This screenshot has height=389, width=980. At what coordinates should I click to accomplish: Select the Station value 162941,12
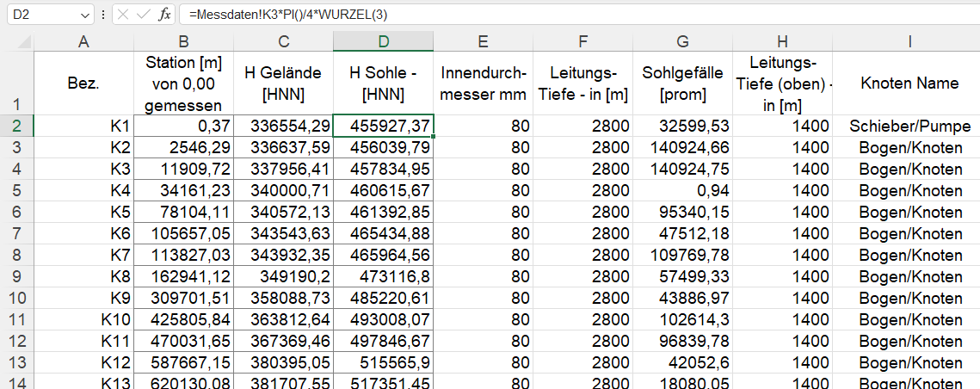182,277
